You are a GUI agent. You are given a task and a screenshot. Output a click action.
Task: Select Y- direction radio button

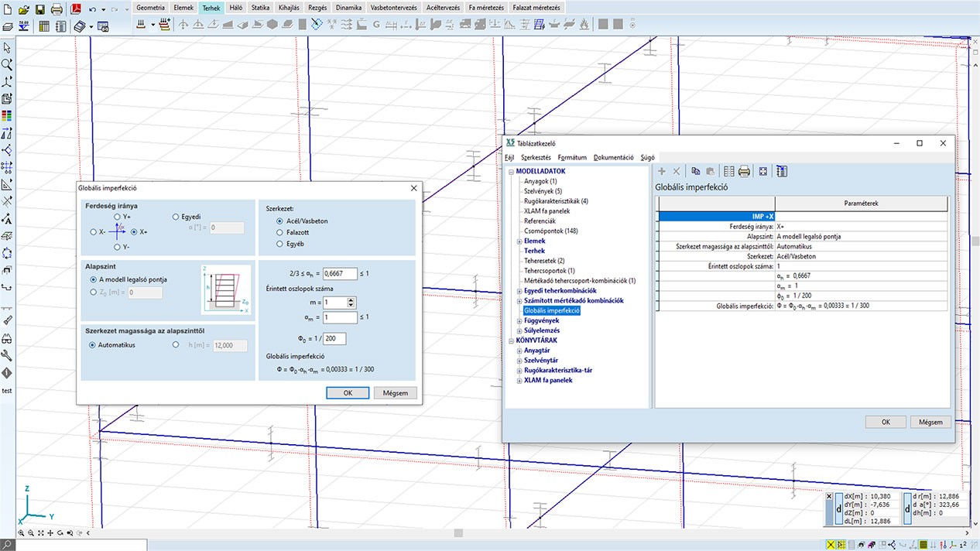point(117,248)
